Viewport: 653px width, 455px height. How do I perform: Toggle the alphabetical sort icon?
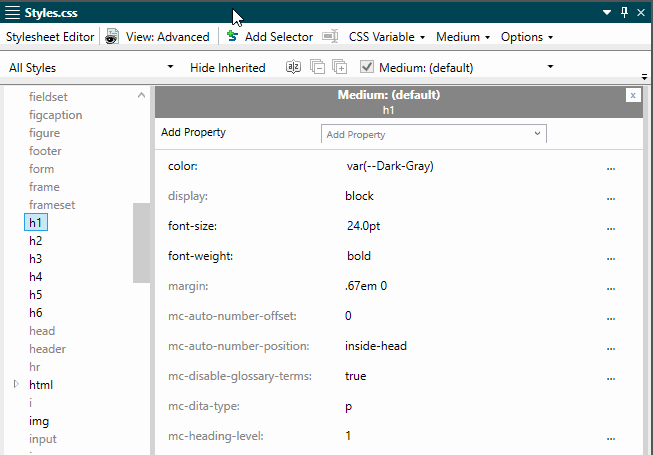click(293, 67)
